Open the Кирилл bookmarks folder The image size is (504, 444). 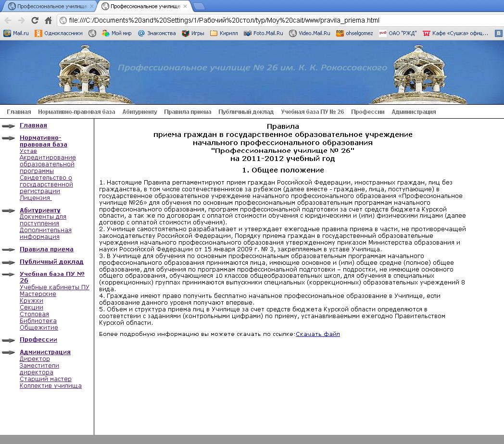click(x=224, y=33)
